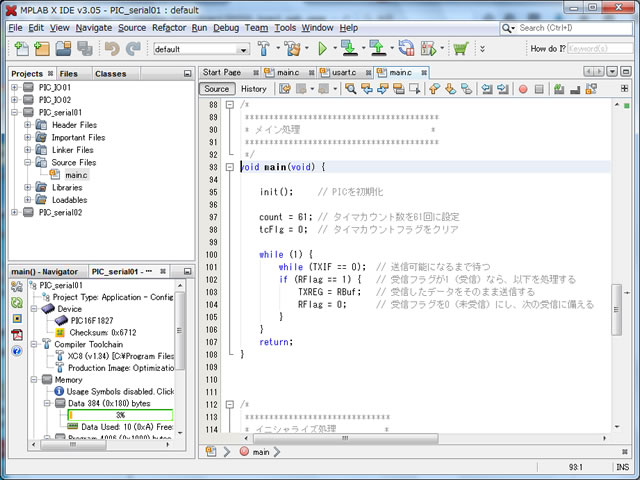
Task: Switch to Start Page tab
Action: pyautogui.click(x=231, y=73)
